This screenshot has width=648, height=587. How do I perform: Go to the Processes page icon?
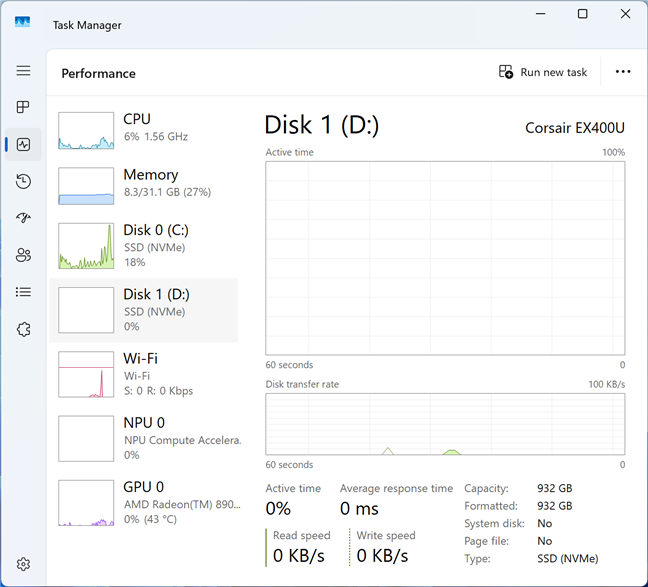23,107
